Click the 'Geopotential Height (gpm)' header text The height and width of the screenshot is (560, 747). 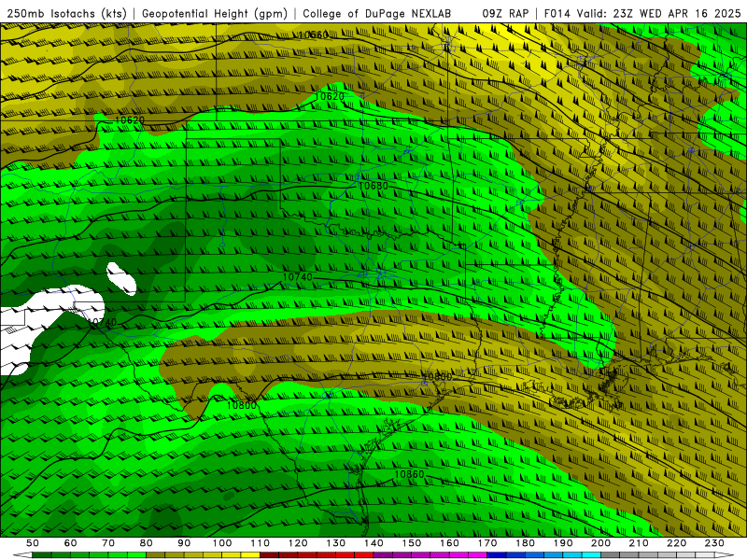(215, 14)
